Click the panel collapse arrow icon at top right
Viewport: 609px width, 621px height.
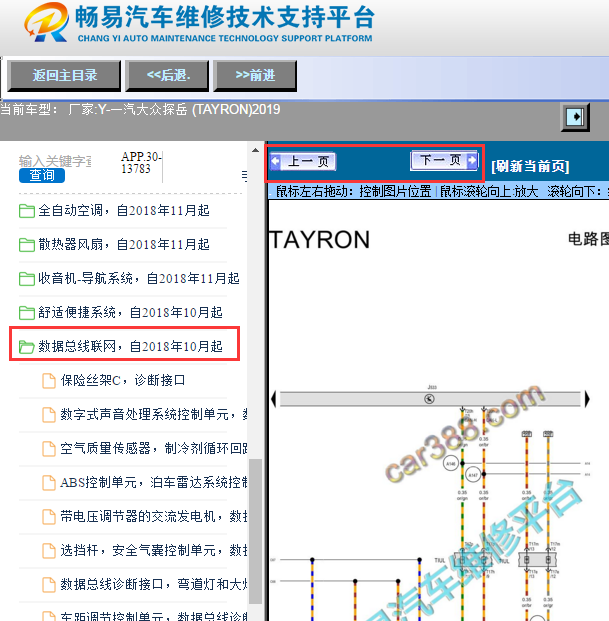(575, 117)
